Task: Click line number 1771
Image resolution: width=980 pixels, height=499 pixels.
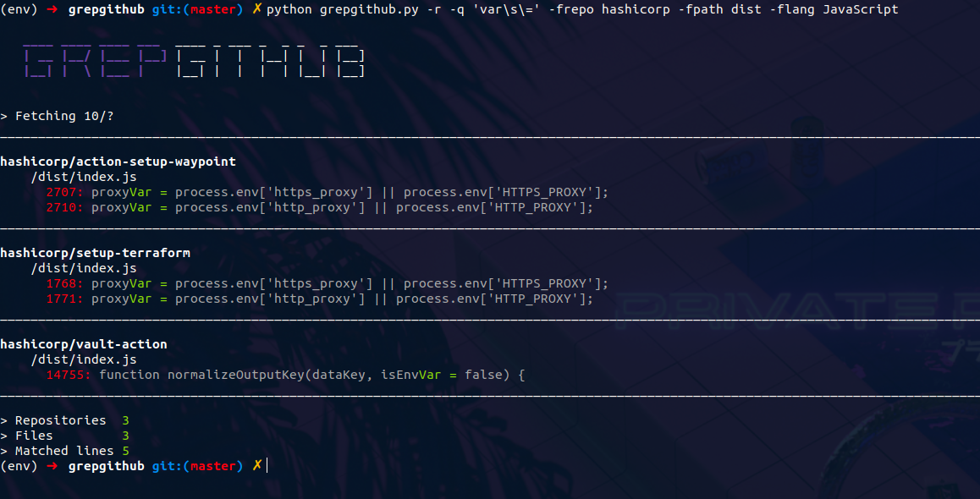Action: click(65, 299)
